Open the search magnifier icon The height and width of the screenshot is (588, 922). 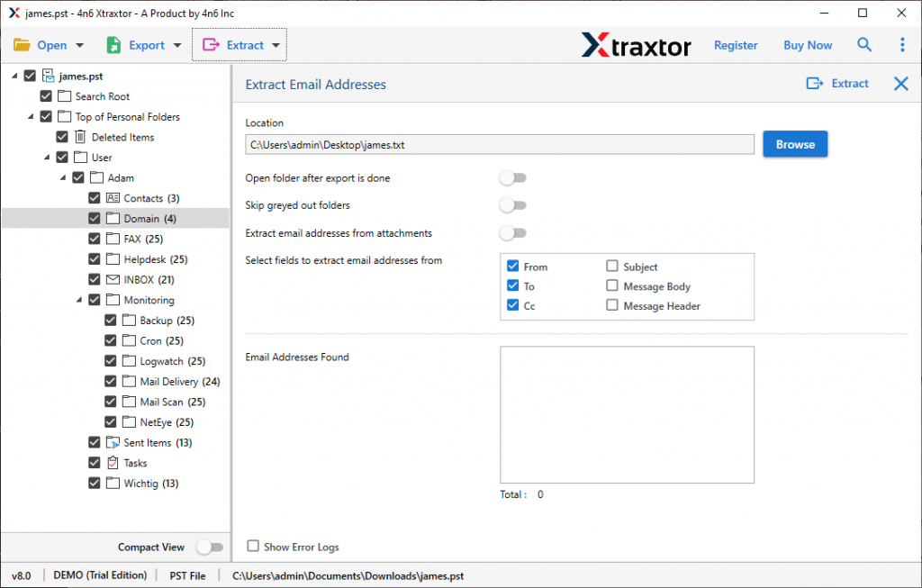(x=863, y=45)
